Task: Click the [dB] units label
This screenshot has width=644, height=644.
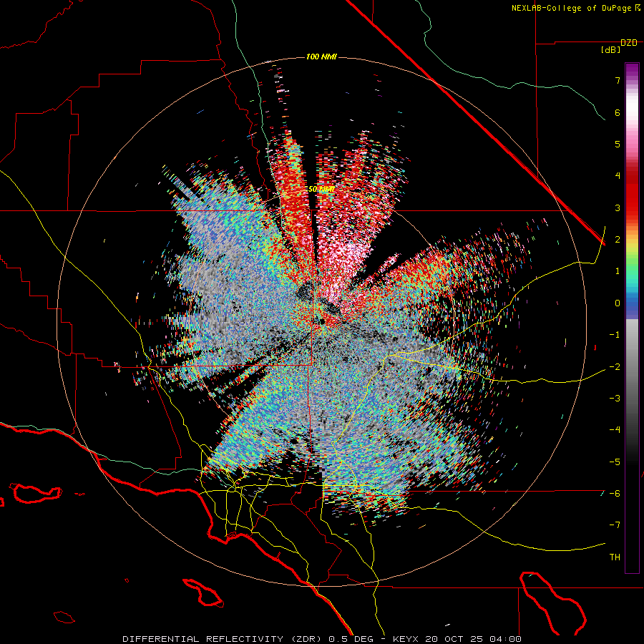Action: pyautogui.click(x=611, y=50)
